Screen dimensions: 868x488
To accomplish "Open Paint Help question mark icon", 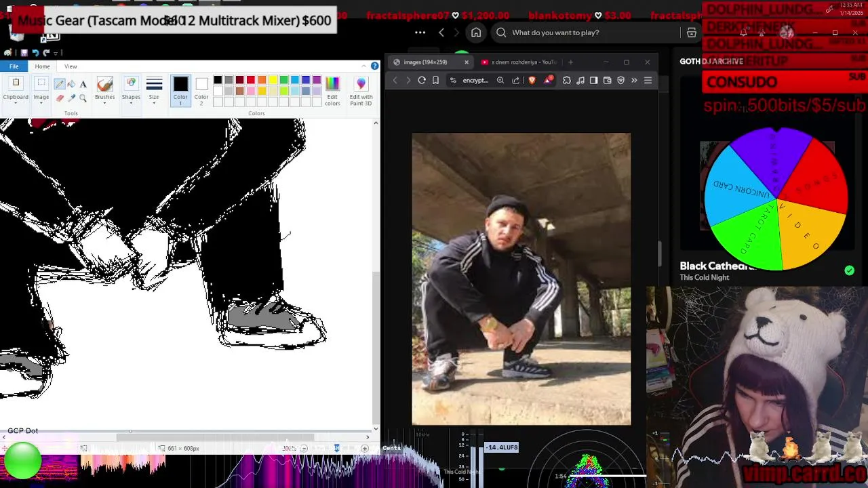I will pos(374,66).
